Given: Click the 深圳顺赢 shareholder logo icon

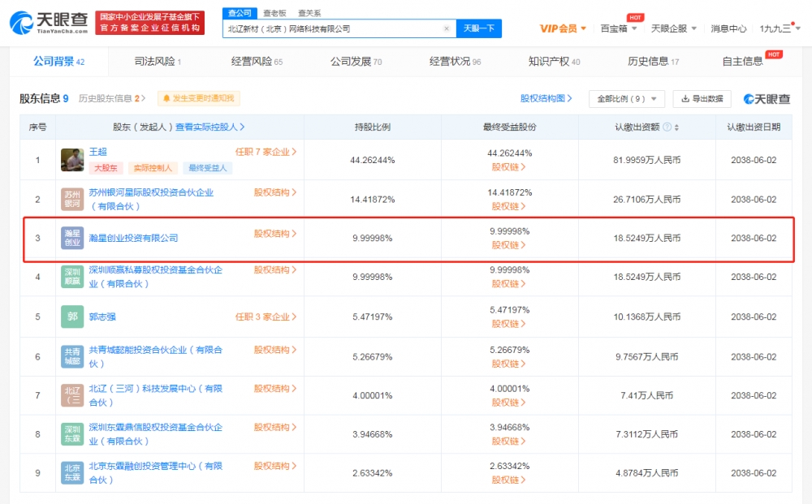Looking at the screenshot, I should click(72, 277).
